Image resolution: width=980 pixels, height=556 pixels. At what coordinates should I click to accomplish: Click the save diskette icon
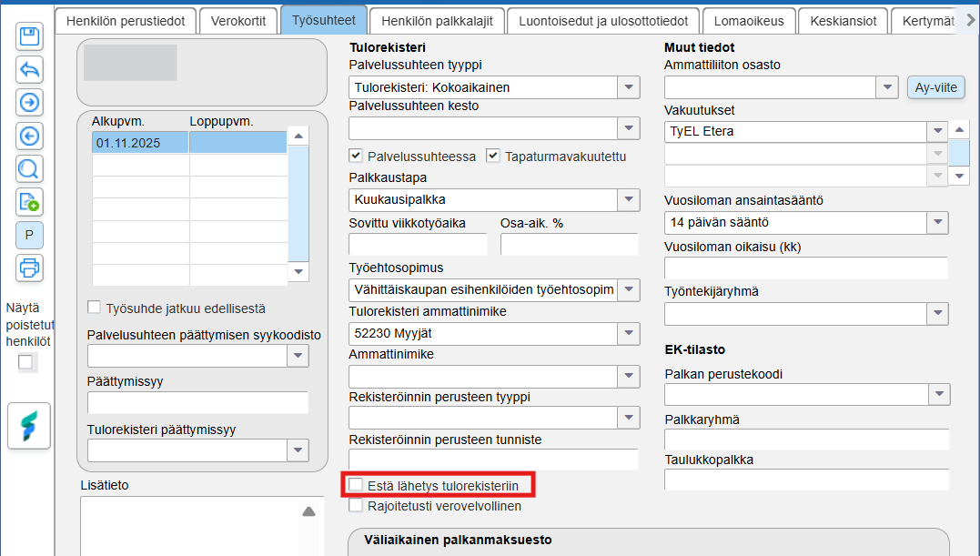point(29,37)
